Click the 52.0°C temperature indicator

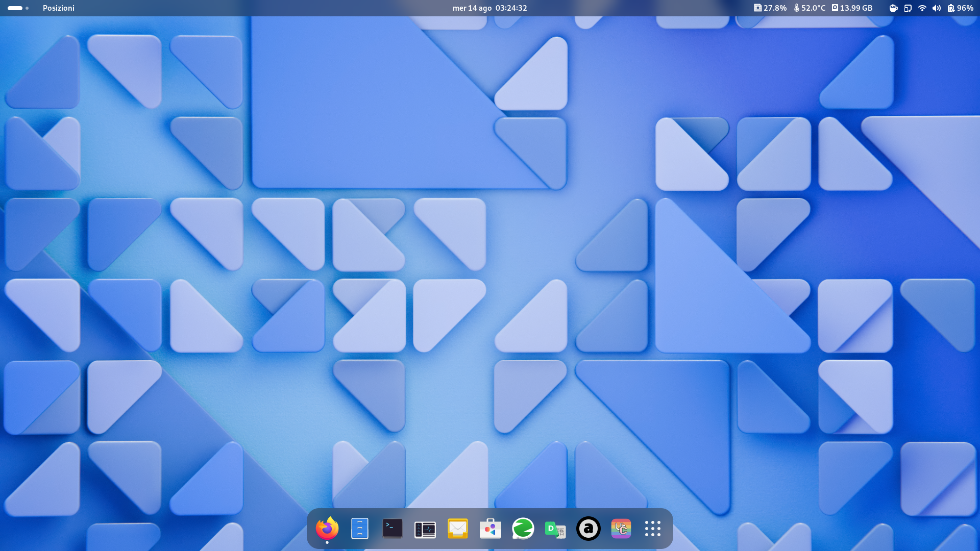click(810, 8)
